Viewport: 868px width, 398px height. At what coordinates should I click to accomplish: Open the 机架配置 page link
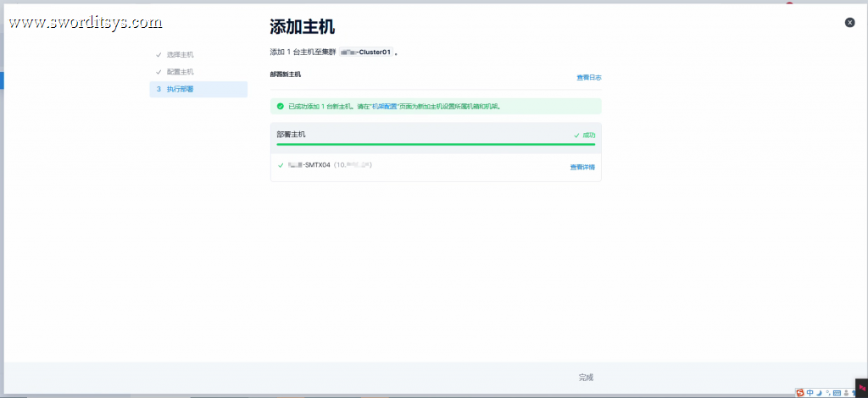385,106
